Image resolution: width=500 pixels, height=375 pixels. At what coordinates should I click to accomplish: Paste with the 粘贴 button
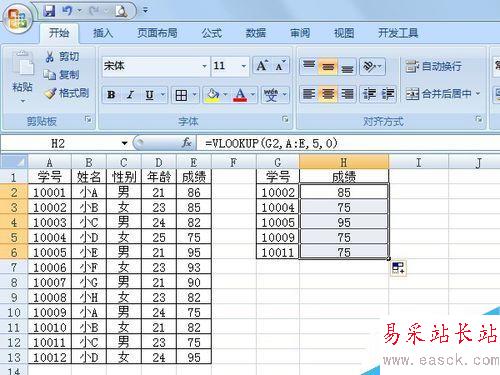[22, 71]
